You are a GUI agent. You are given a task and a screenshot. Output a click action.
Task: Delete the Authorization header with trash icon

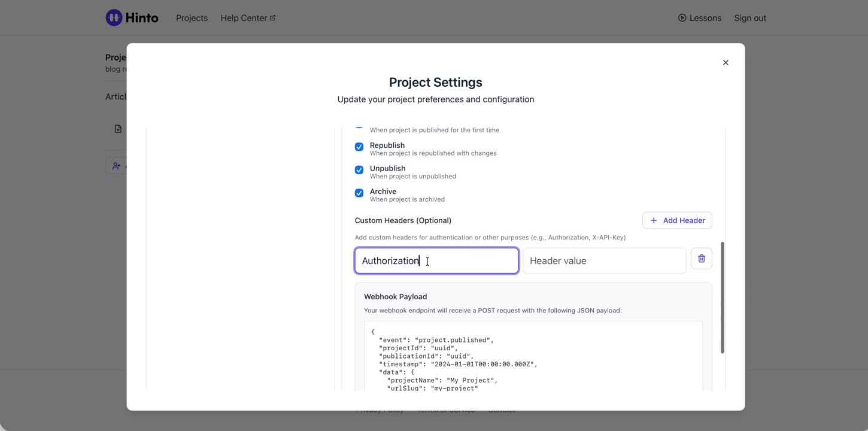[701, 259]
